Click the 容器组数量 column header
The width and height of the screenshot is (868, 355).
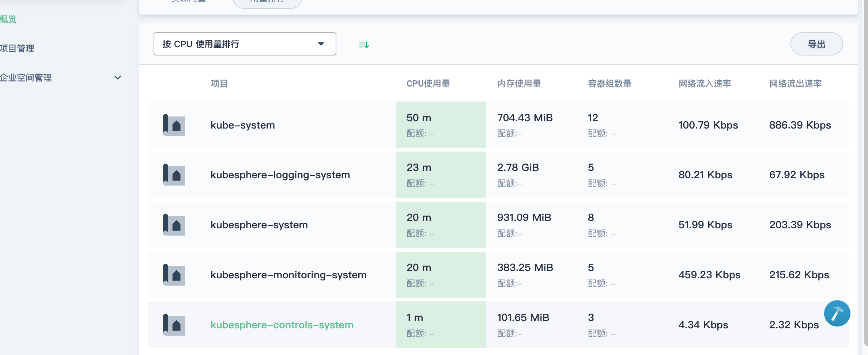point(610,84)
